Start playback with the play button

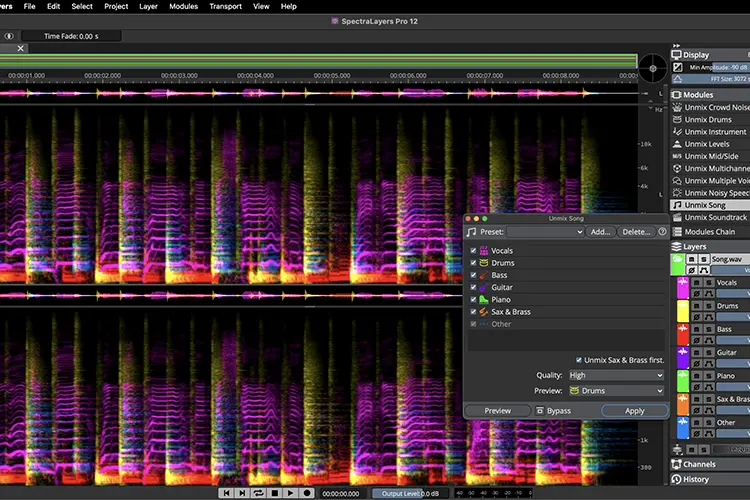click(291, 493)
